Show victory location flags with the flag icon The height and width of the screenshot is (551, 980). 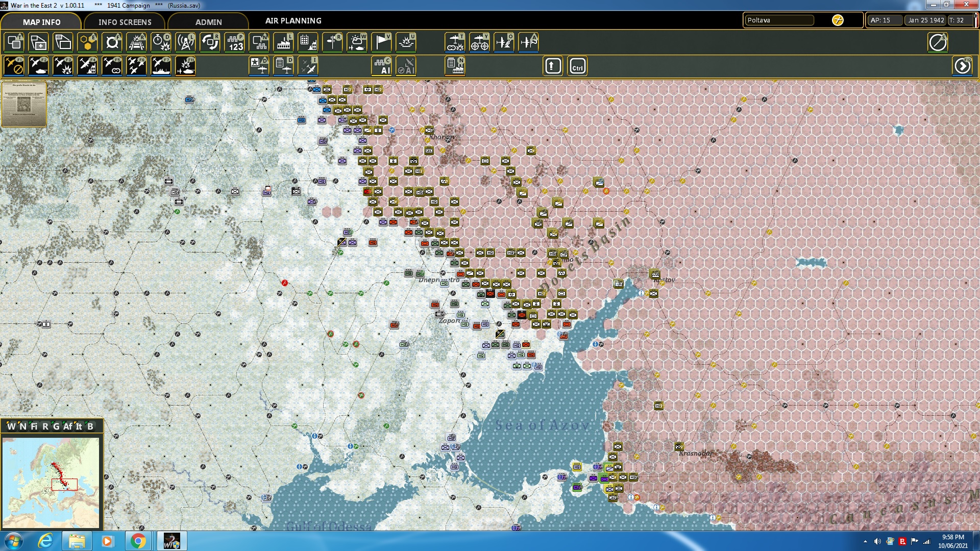(x=381, y=42)
